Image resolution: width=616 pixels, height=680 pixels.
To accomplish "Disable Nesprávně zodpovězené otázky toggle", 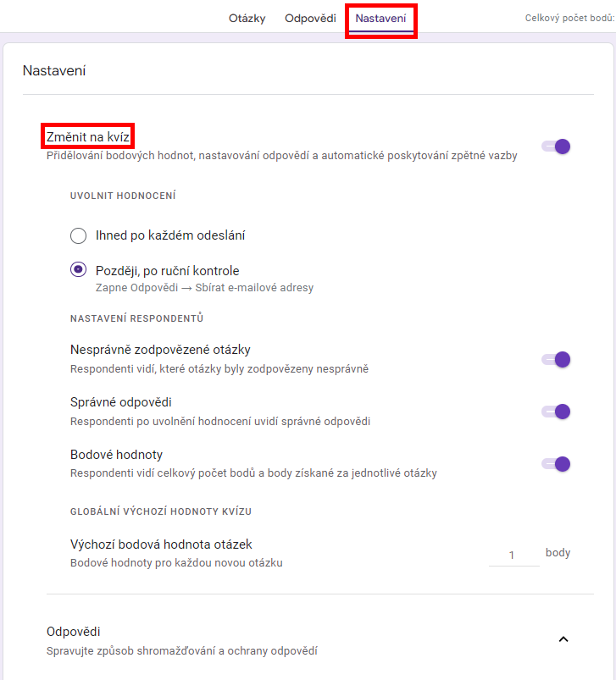I will click(557, 359).
